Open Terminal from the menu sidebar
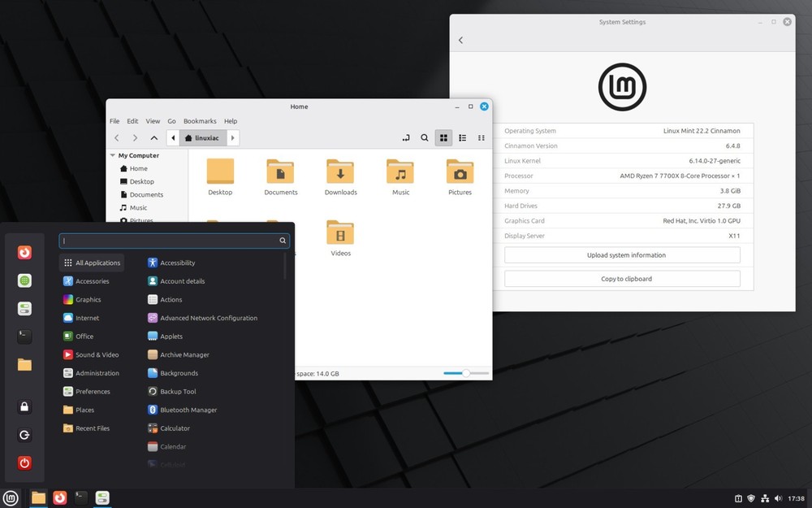Screen dimensions: 812x508 24,336
